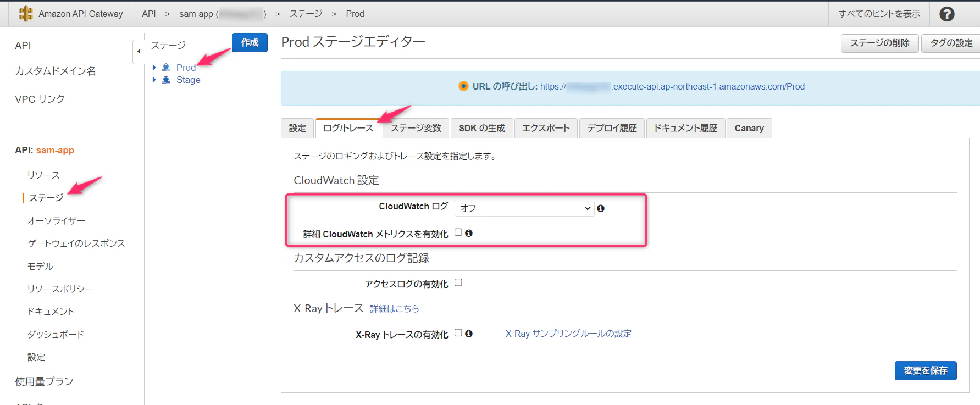Screen dimensions: 980x405
Task: Open ゲートウェイのレスポンス in the sidebar
Action: coord(76,243)
